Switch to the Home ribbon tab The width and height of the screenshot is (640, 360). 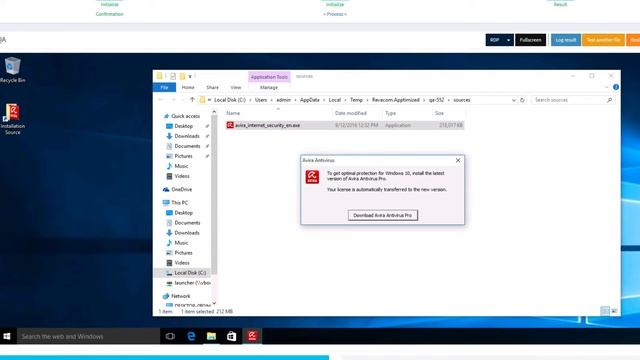(x=188, y=87)
